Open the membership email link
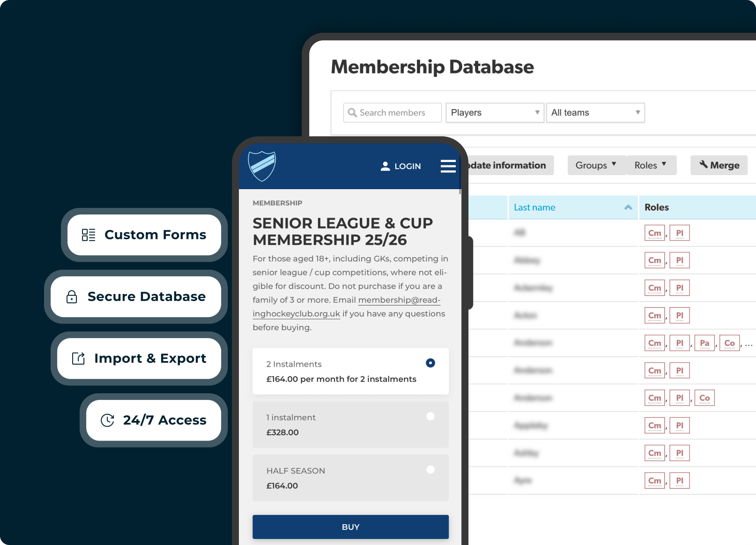The width and height of the screenshot is (756, 545). point(399,300)
